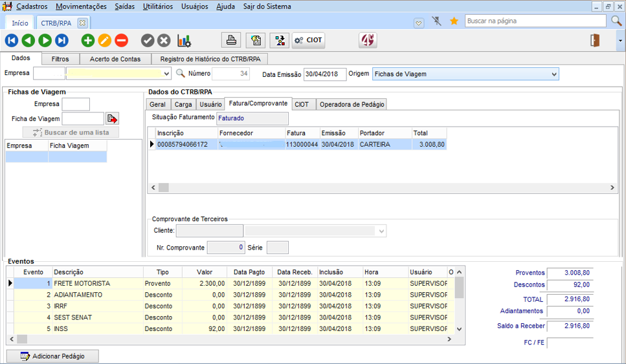Screen dimensions: 626x364
Task: Click the Adicionar Pedágio button
Action: pos(52,356)
